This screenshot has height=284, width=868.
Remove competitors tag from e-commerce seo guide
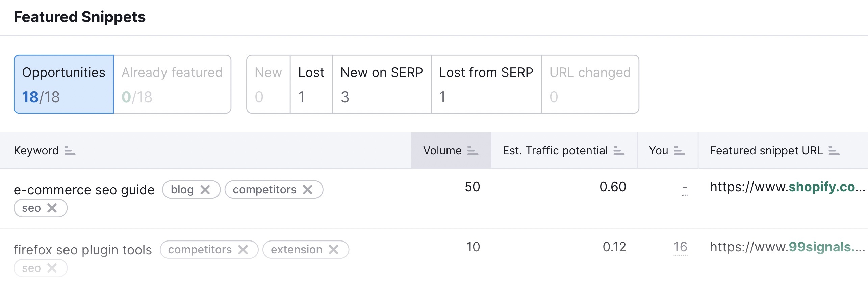click(308, 190)
